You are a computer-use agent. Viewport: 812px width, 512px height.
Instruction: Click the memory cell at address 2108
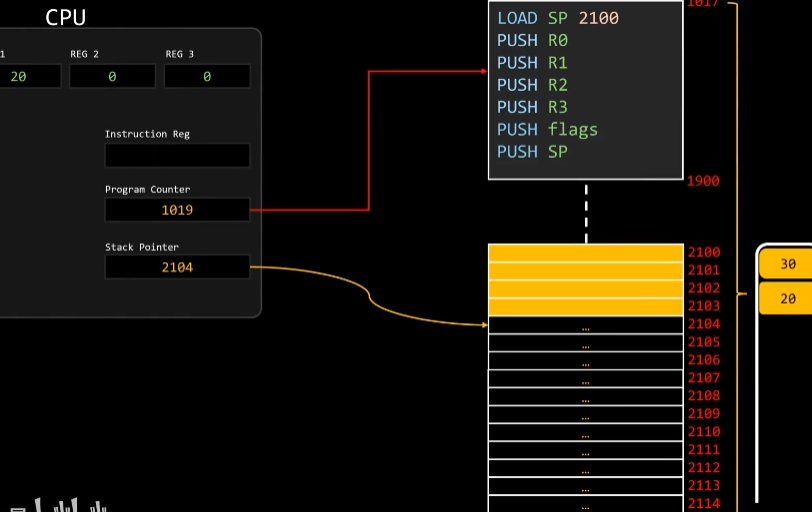586,397
